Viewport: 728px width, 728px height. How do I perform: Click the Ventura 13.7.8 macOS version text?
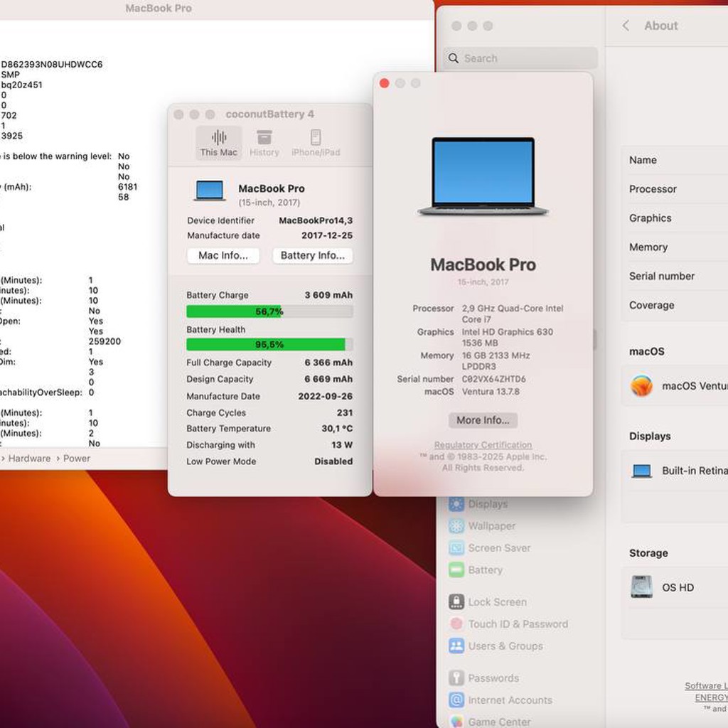pos(491,392)
